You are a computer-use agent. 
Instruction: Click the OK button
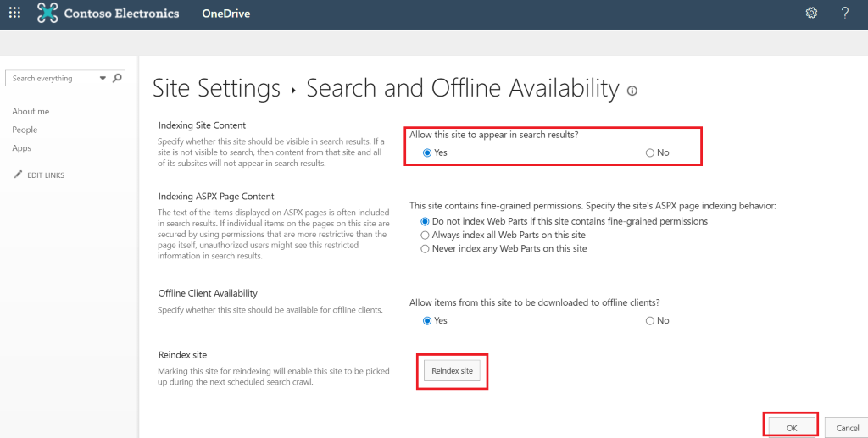(x=792, y=428)
